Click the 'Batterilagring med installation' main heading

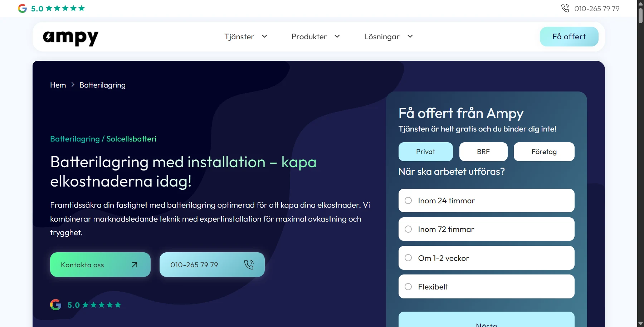click(183, 172)
